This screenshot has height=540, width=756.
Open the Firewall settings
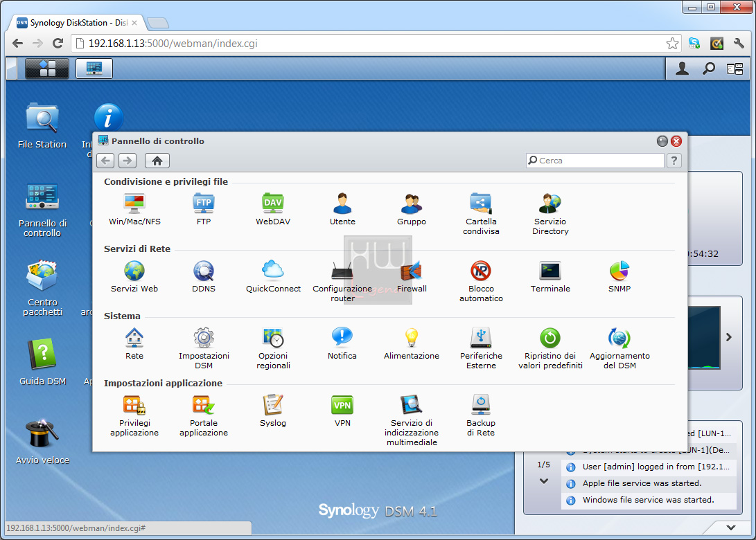[x=412, y=277]
